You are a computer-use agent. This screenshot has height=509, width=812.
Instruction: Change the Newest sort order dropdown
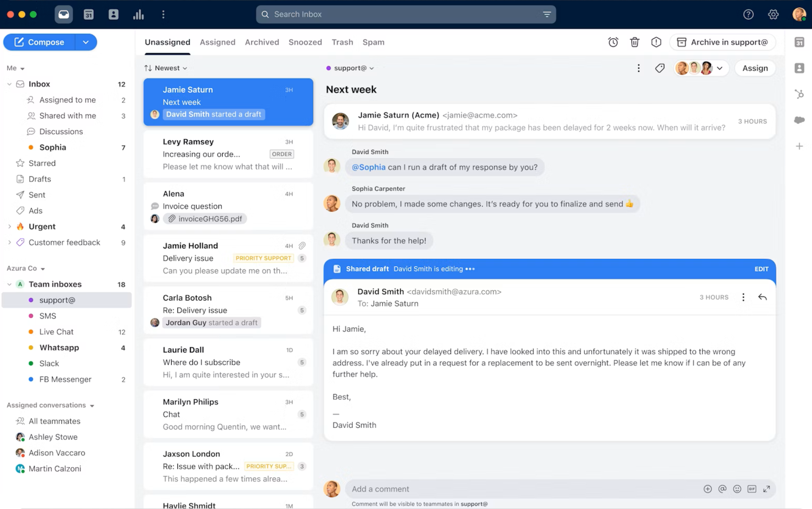tap(166, 68)
